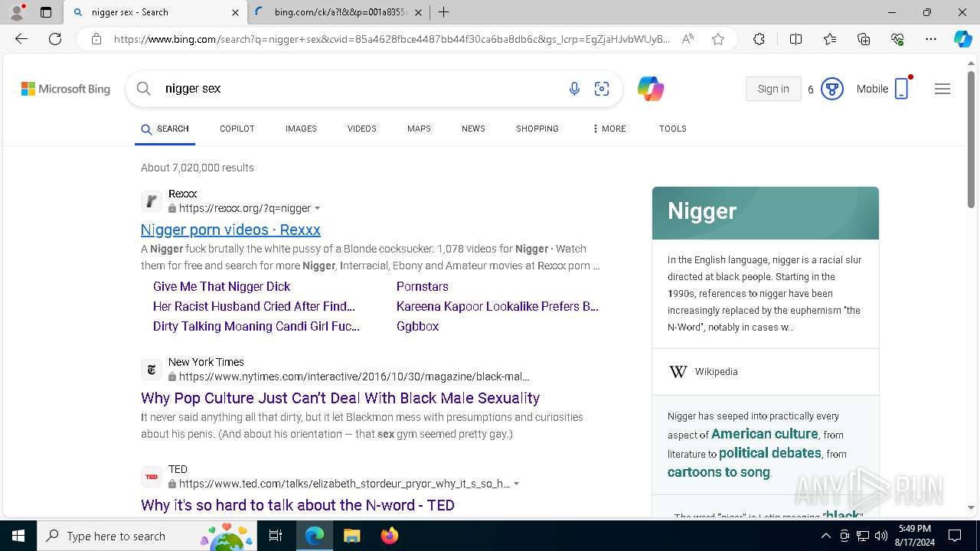Switch to the NEWS tab
This screenshot has height=551, width=980.
tap(473, 129)
